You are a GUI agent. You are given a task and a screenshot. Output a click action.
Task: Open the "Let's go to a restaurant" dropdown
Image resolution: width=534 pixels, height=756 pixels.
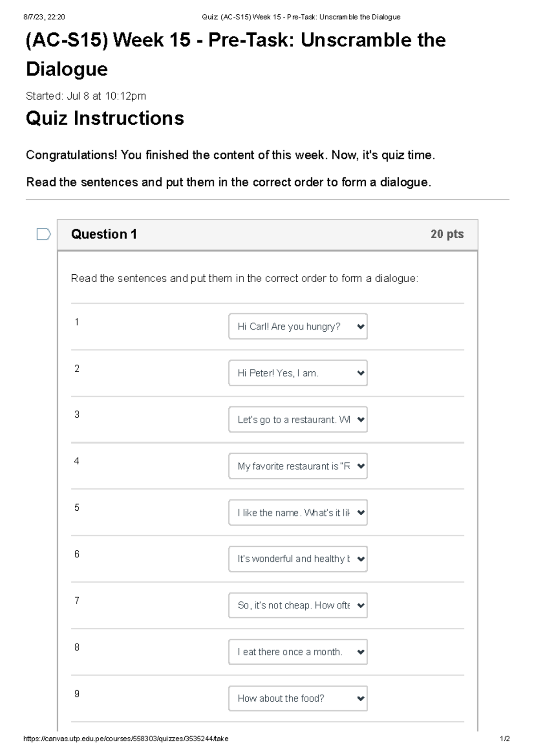click(297, 419)
